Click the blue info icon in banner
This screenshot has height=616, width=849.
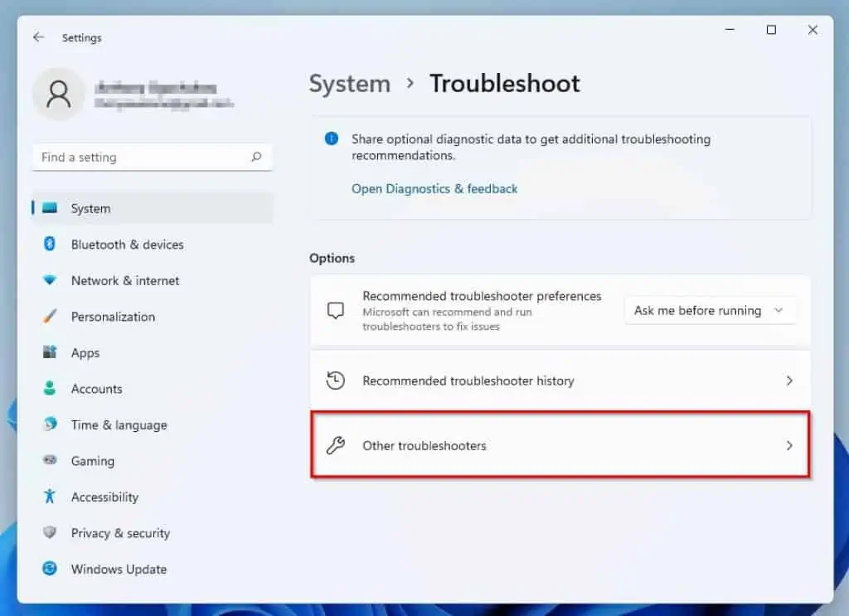pyautogui.click(x=332, y=138)
